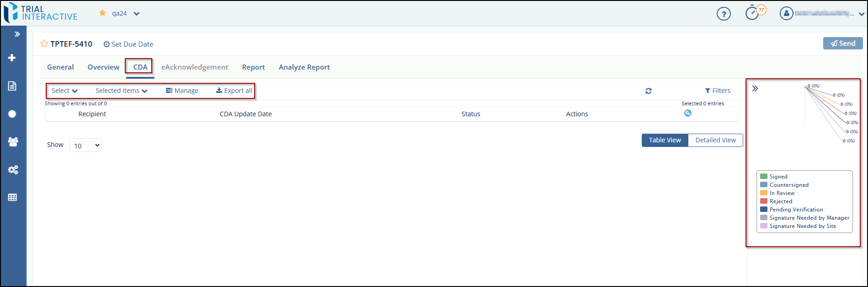Switch to Table View
Viewport: 868px width, 287px height.
click(665, 140)
